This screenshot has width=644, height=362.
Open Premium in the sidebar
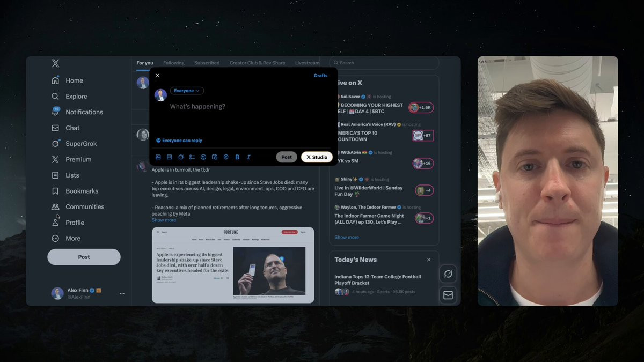pyautogui.click(x=71, y=159)
